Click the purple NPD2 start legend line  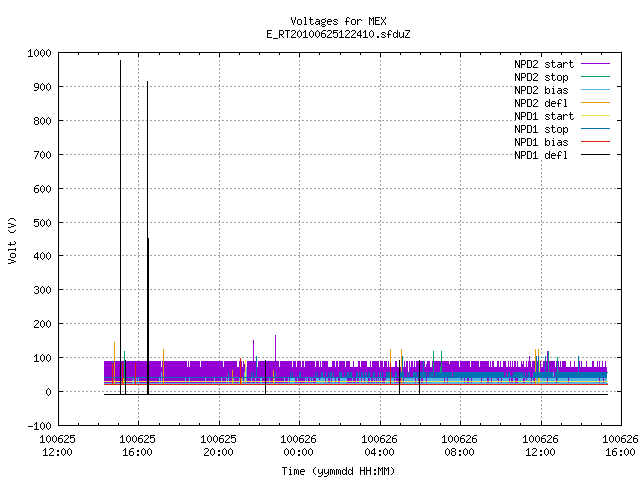[x=595, y=64]
